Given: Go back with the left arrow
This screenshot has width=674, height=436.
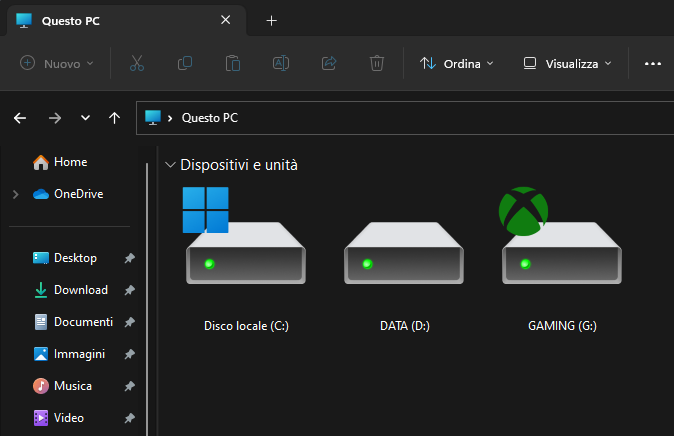Looking at the screenshot, I should click(x=20, y=118).
